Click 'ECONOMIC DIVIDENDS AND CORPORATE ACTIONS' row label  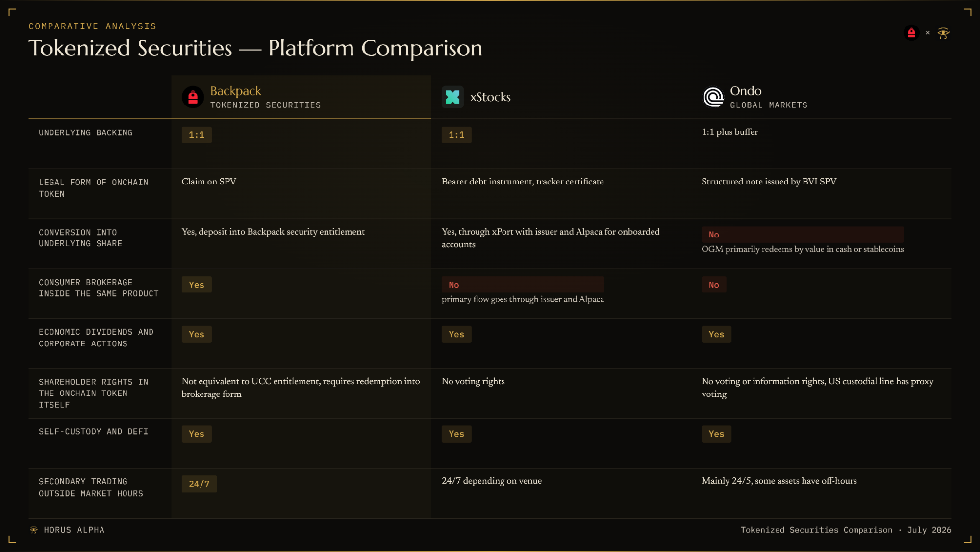pyautogui.click(x=96, y=338)
